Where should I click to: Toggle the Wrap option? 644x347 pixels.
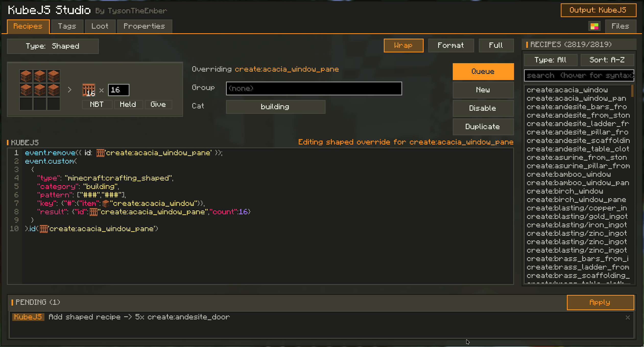(403, 46)
